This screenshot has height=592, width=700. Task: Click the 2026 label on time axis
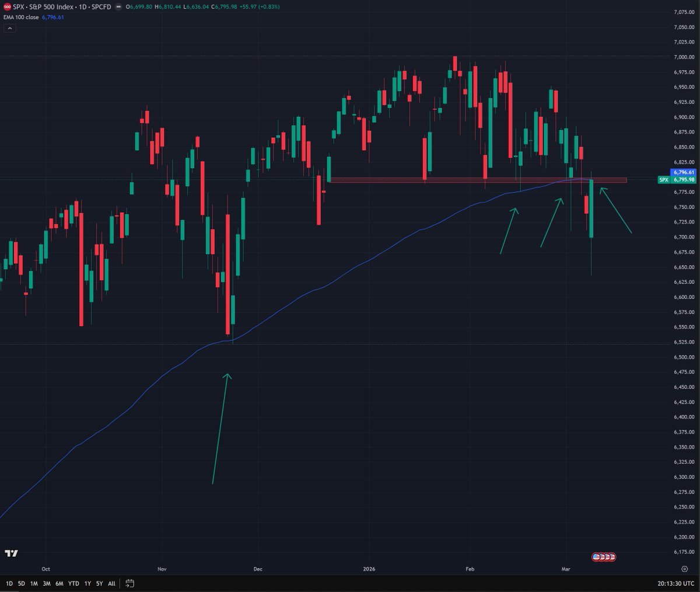369,569
